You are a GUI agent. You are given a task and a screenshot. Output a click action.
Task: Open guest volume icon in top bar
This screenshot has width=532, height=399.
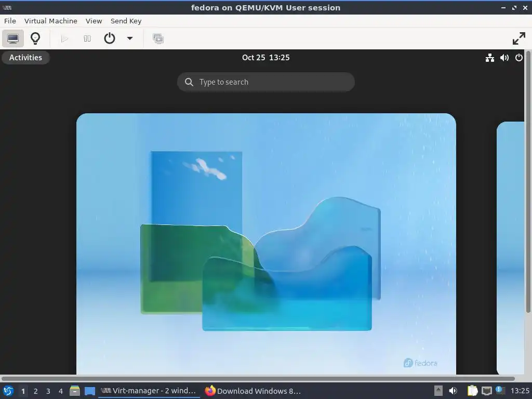tap(504, 58)
